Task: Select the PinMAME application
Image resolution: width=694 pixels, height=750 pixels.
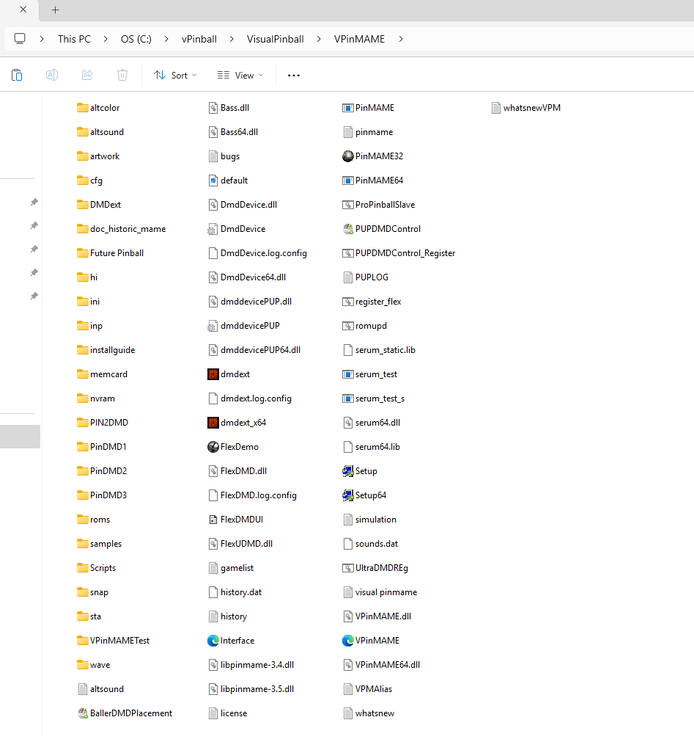Action: [x=368, y=108]
